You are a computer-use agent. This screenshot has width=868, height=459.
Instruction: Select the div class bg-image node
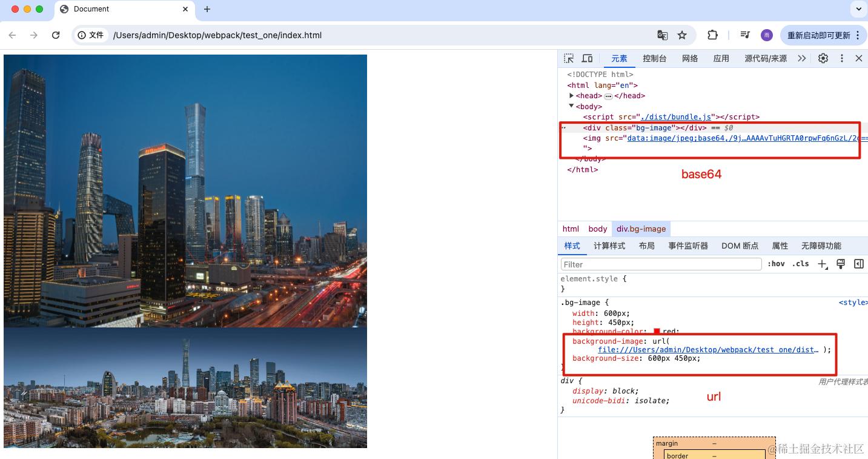[645, 128]
